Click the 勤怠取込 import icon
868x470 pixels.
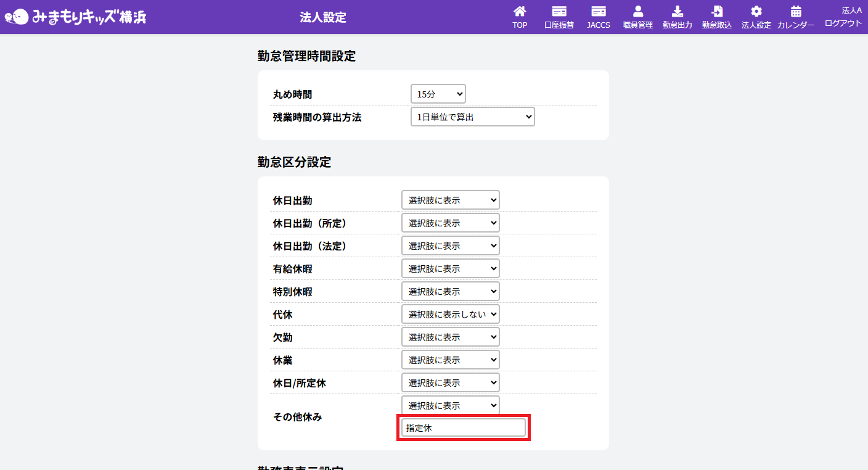(717, 11)
